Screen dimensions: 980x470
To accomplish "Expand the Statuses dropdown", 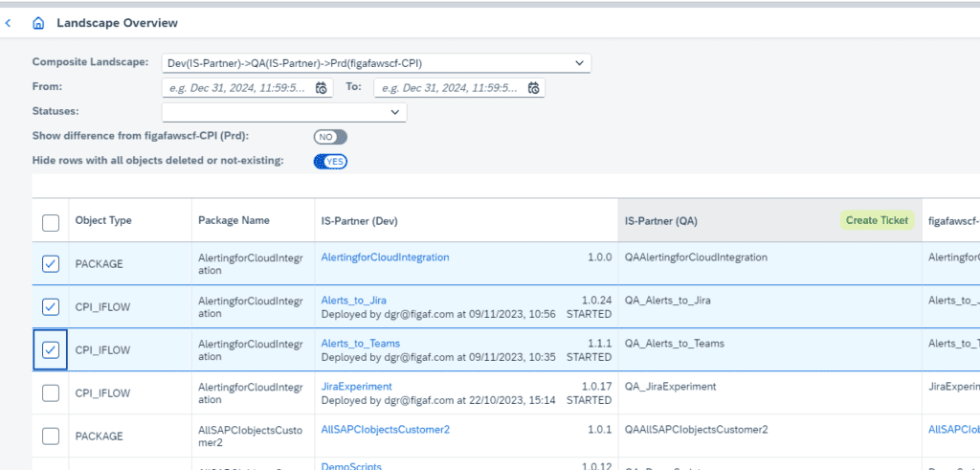I will coord(395,113).
